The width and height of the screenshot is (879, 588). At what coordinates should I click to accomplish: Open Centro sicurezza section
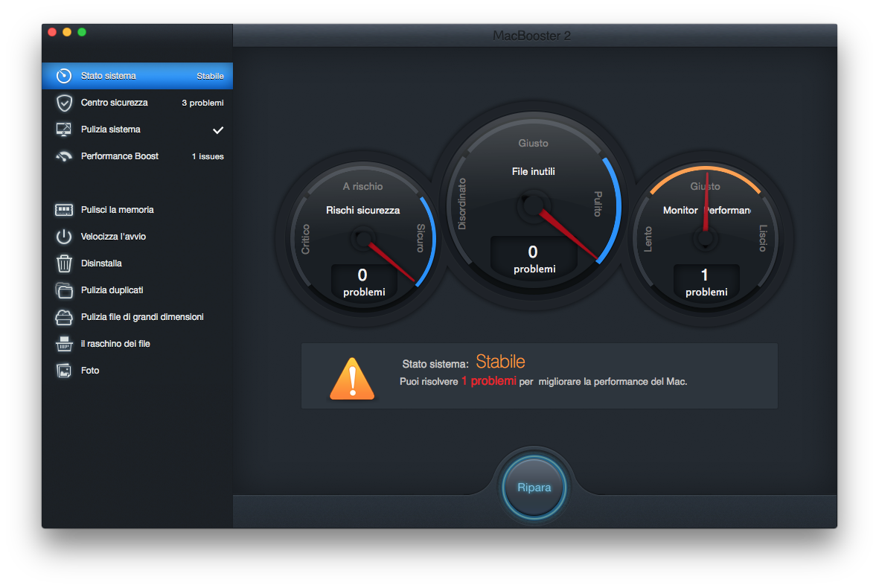tap(138, 103)
